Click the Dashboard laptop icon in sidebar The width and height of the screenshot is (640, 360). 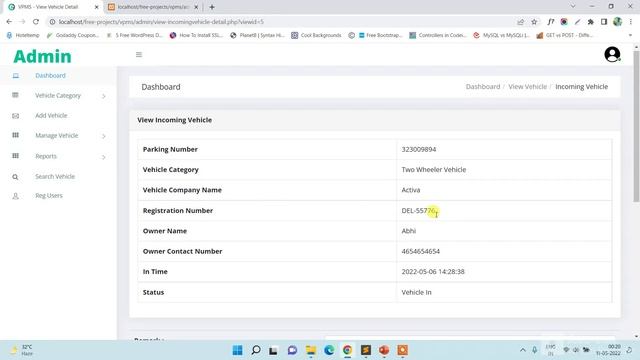coord(16,76)
